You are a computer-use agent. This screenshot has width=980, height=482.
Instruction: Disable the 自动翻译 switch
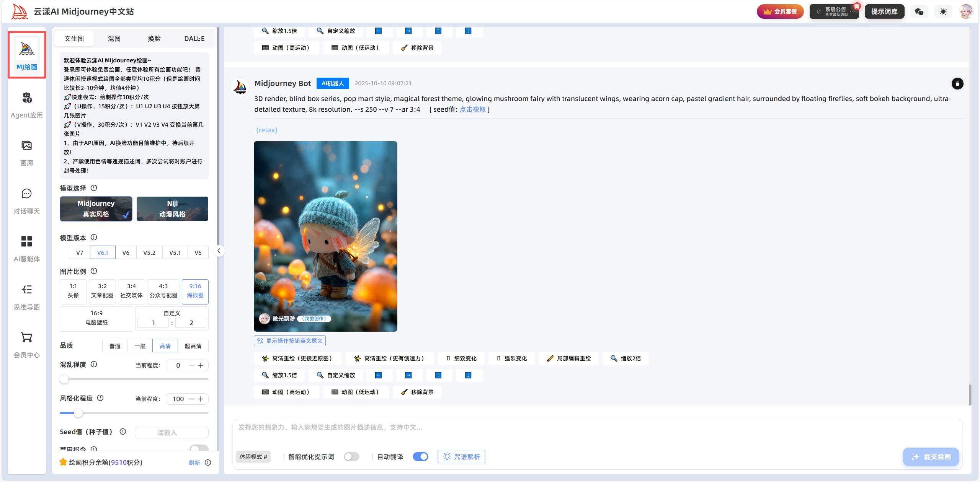tap(420, 457)
